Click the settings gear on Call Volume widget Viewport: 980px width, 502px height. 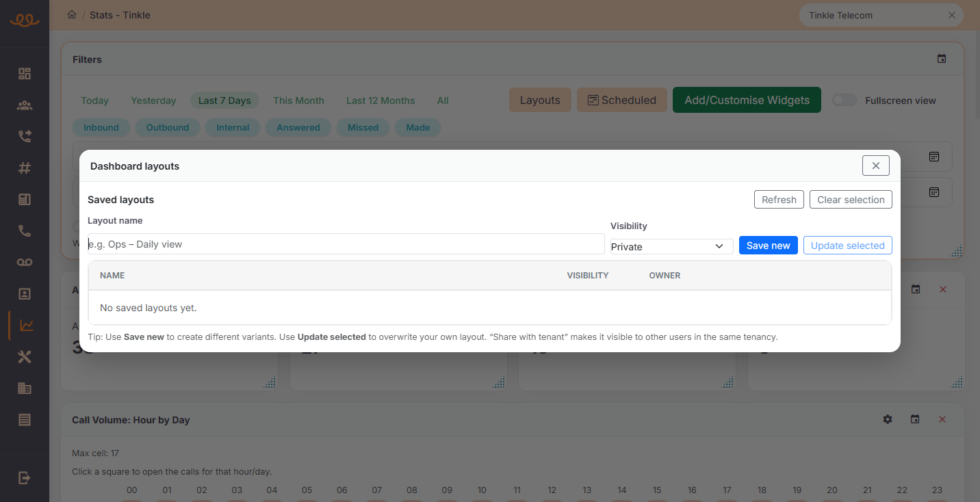tap(888, 419)
